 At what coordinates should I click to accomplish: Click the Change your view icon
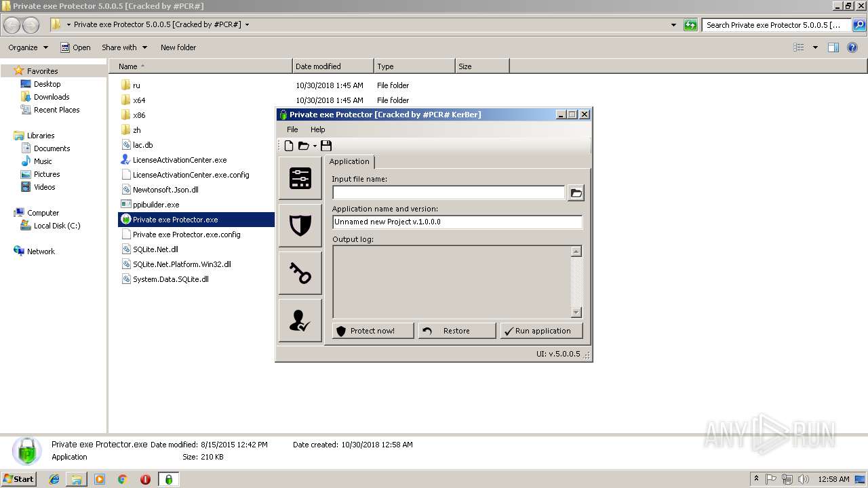point(799,47)
